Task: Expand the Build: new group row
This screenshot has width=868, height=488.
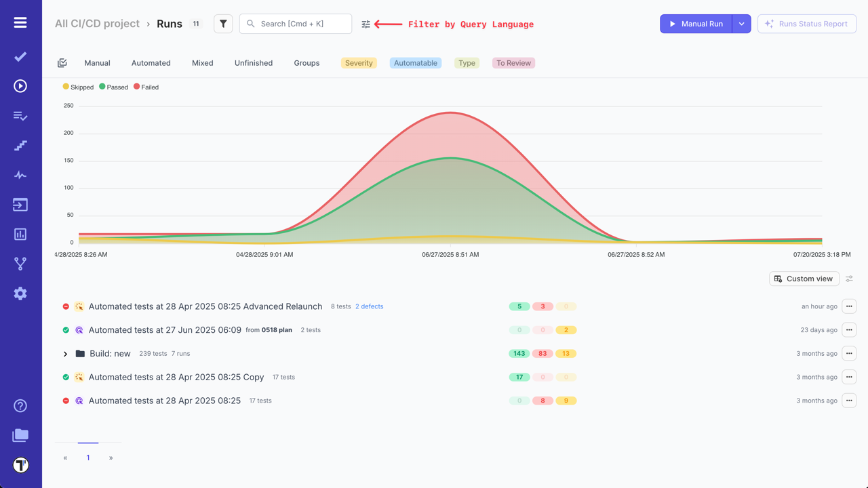Action: [65, 353]
